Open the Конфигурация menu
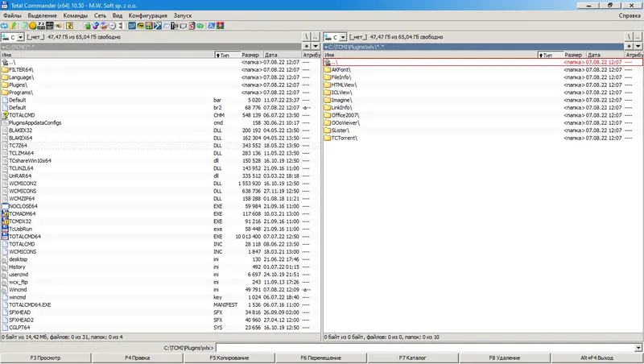Screen dimensions: 644x364 pos(148,15)
